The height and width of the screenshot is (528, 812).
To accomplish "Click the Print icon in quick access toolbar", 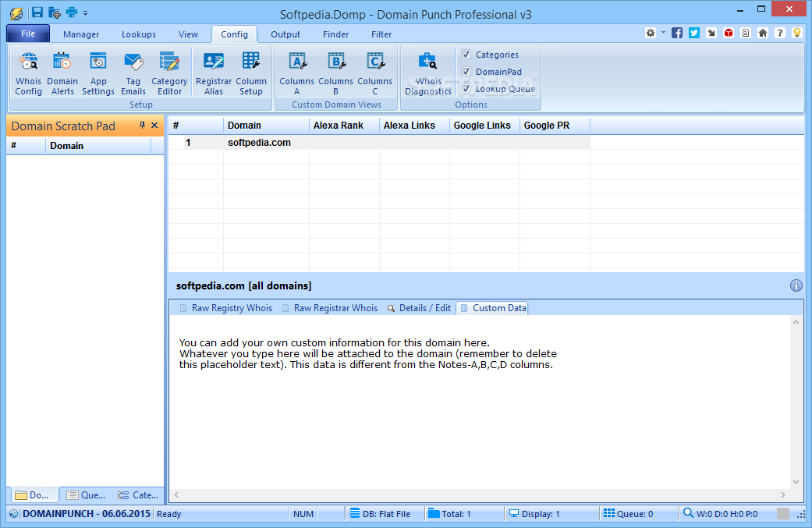I will (72, 12).
